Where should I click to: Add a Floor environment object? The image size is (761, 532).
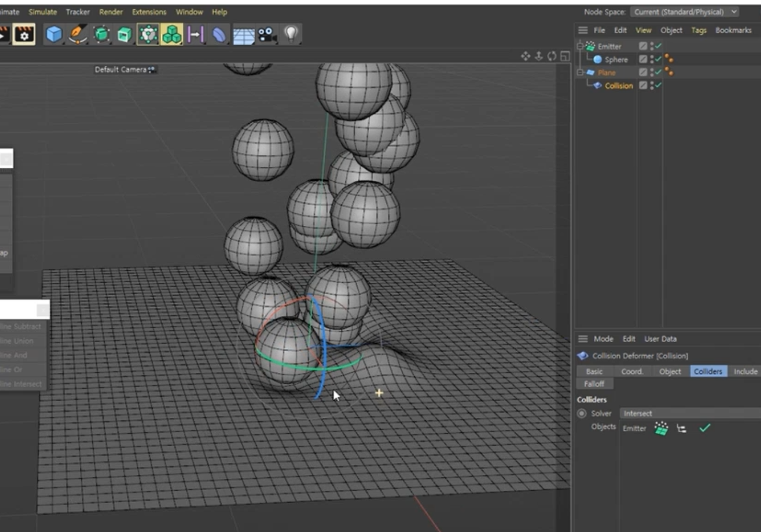click(x=244, y=36)
